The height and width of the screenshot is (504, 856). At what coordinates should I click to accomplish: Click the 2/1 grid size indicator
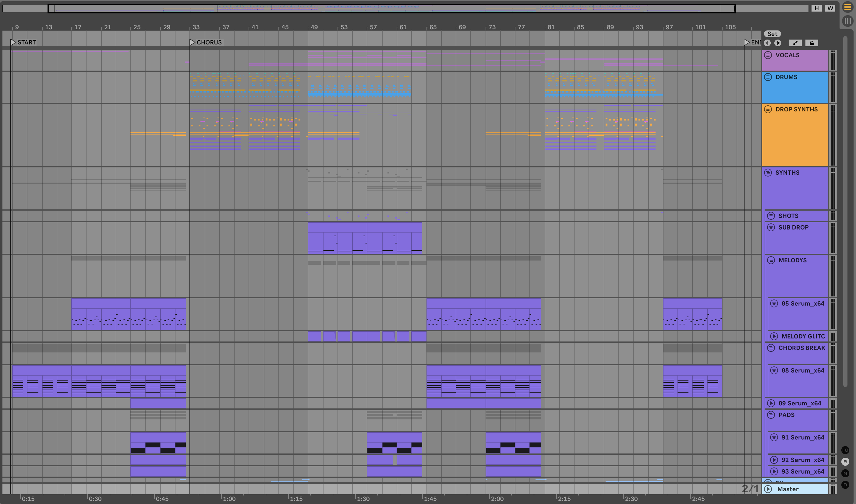750,488
